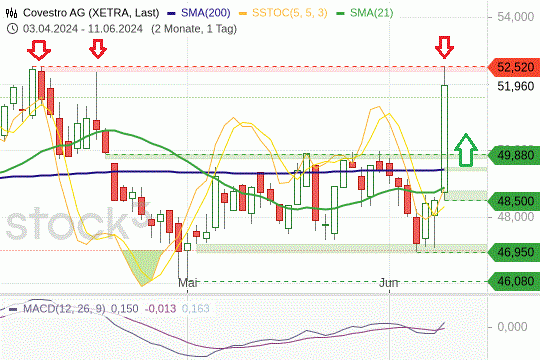540x360 pixels.
Task: Click the 0,000 MACD axis value
Action: point(512,326)
